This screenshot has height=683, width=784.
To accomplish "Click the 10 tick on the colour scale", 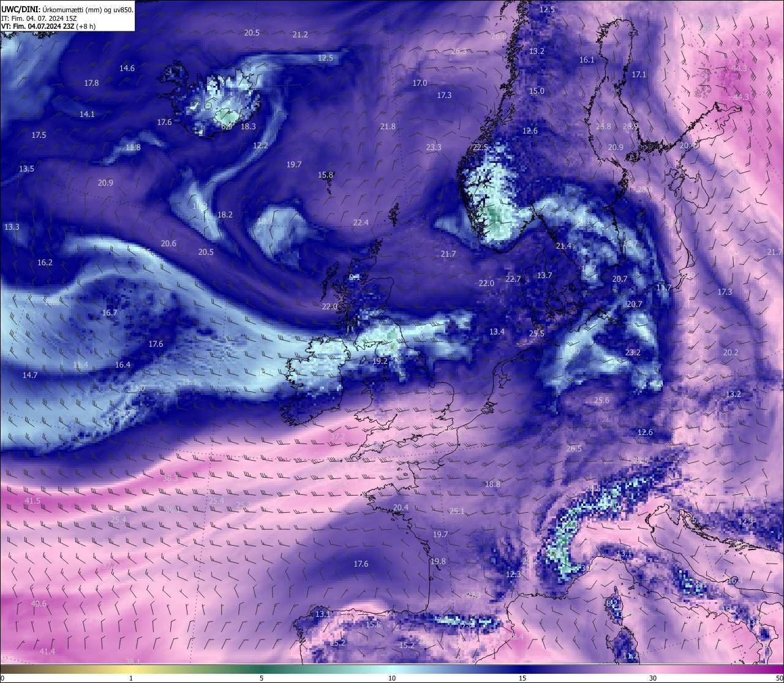I will 392,678.
